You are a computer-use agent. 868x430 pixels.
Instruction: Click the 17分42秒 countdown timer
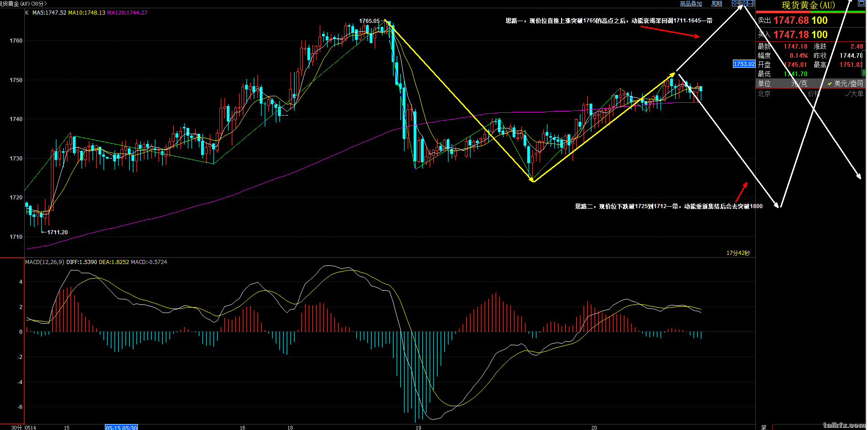(738, 253)
